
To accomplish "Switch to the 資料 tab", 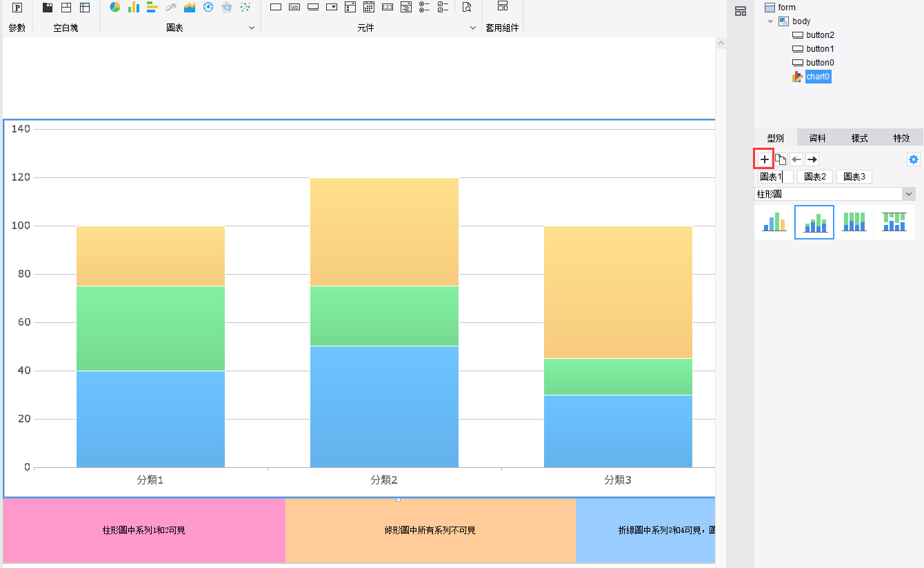I will [x=817, y=138].
